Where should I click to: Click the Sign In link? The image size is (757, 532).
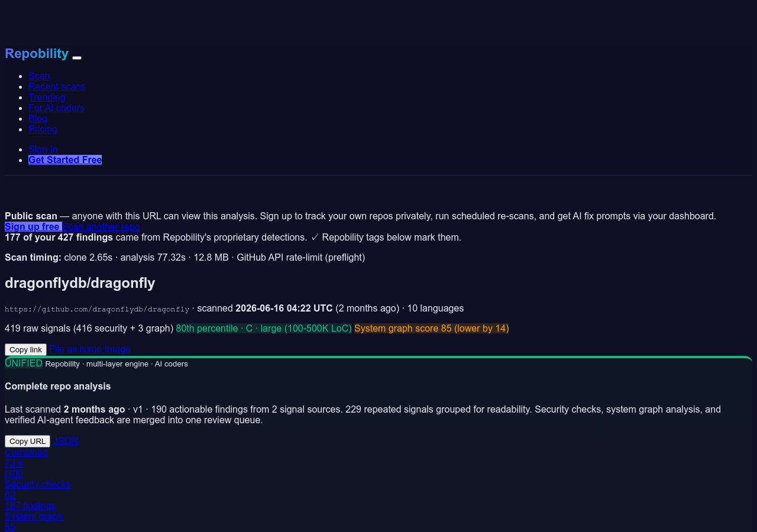pos(43,149)
